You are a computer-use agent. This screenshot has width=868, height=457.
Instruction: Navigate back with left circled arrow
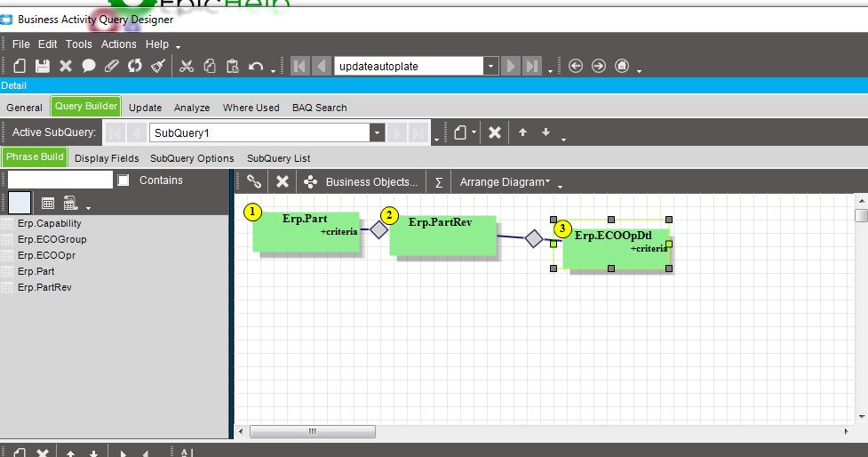click(x=576, y=66)
